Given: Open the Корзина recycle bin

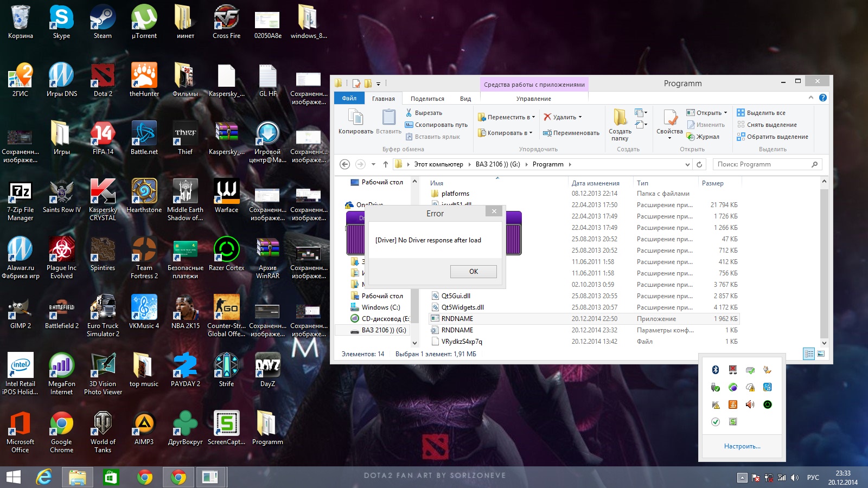Looking at the screenshot, I should [x=20, y=22].
